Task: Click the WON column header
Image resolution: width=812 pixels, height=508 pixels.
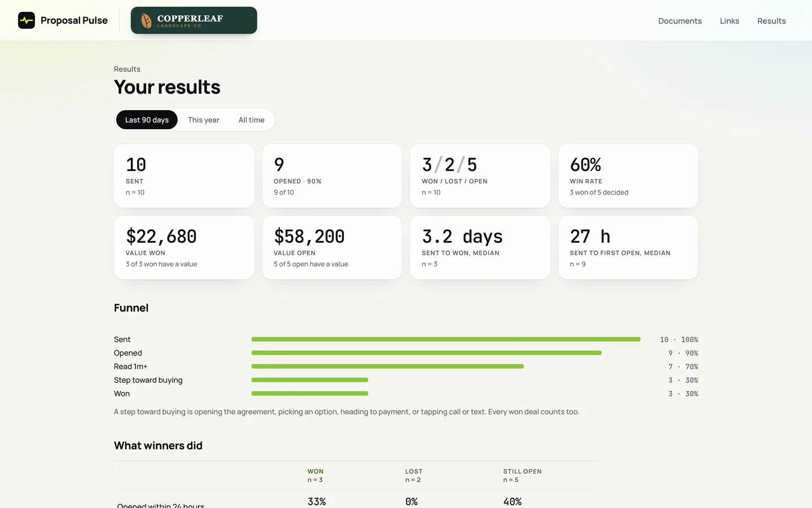Action: point(315,471)
